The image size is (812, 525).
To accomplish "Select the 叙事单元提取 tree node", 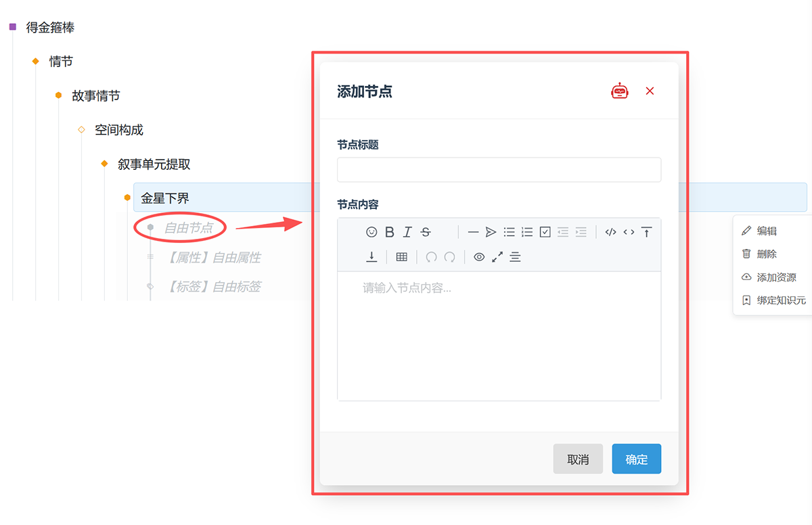I will click(154, 164).
